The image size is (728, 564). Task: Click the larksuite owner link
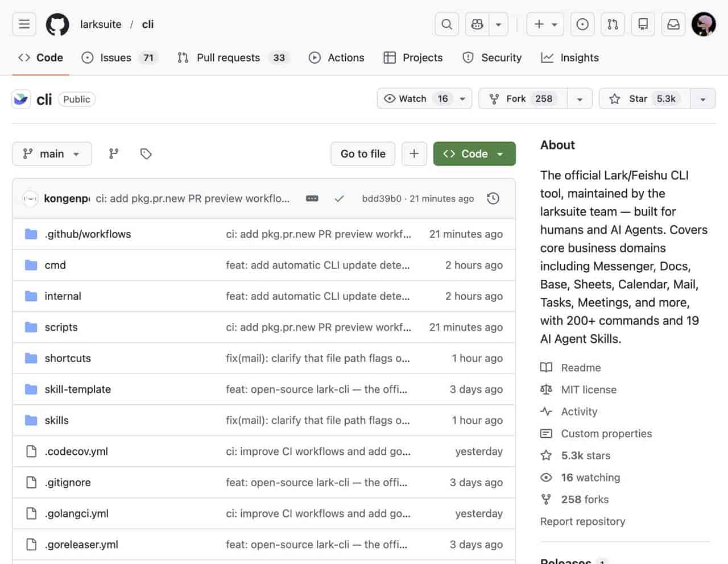101,24
